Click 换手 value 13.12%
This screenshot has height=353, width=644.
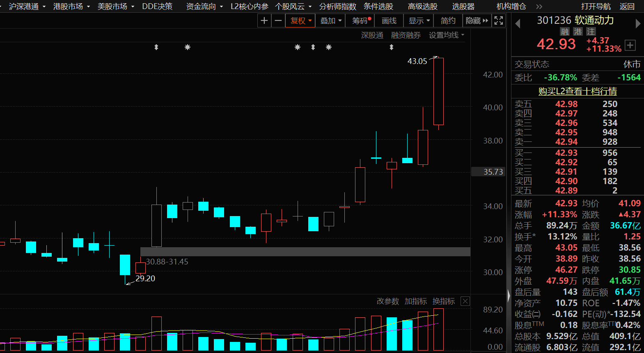tap(562, 237)
